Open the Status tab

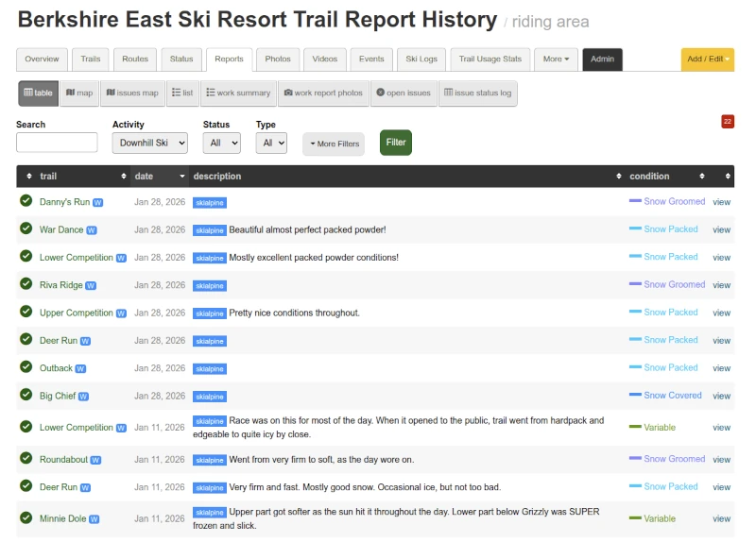click(x=181, y=59)
